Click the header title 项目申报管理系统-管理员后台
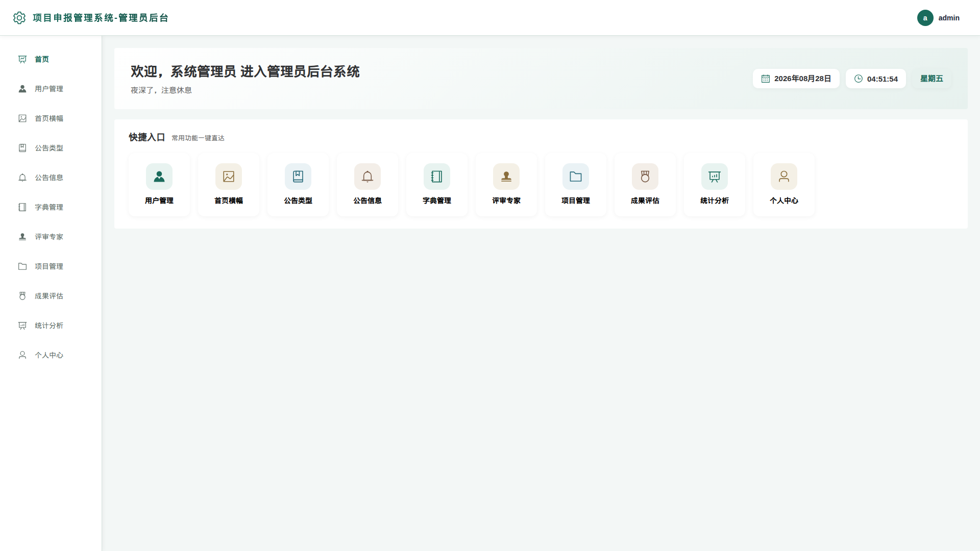The height and width of the screenshot is (551, 980). (x=101, y=18)
